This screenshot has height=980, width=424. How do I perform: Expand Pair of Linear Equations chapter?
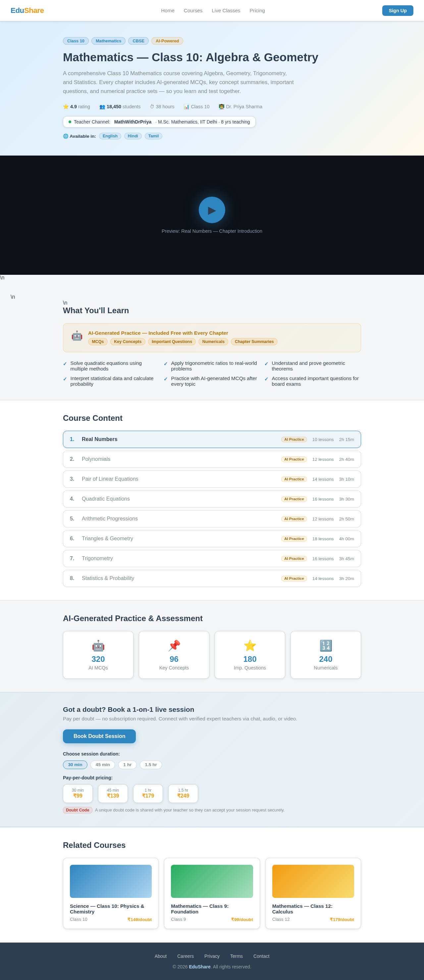212,479
